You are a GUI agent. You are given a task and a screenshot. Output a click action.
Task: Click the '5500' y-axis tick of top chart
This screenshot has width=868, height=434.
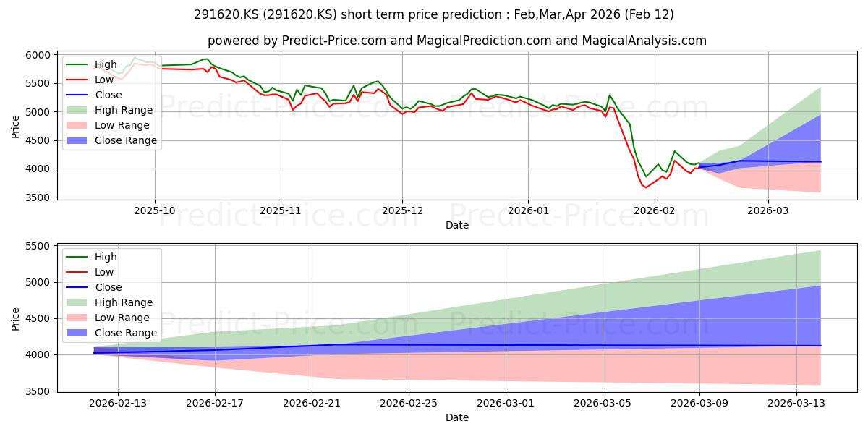39,84
